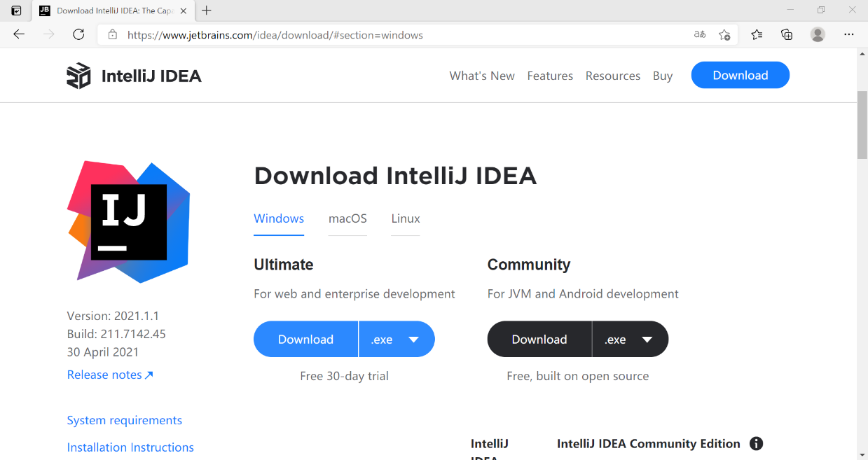
Task: Click the 30 April 2021 date text
Action: pos(103,352)
